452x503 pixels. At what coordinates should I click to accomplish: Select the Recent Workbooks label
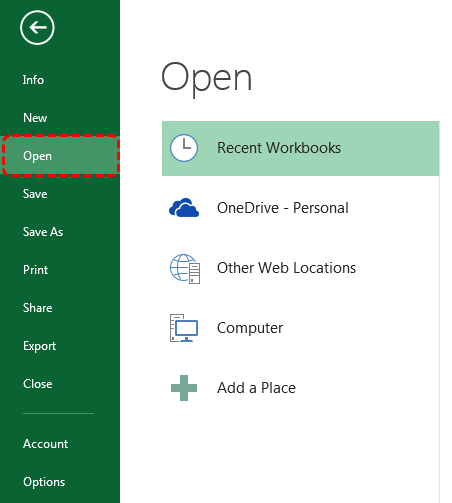tap(279, 148)
